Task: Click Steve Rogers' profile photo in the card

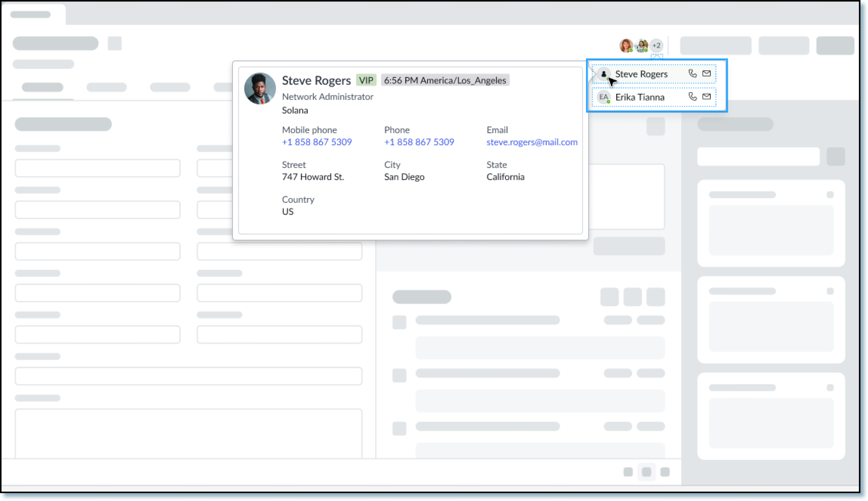Action: [260, 88]
